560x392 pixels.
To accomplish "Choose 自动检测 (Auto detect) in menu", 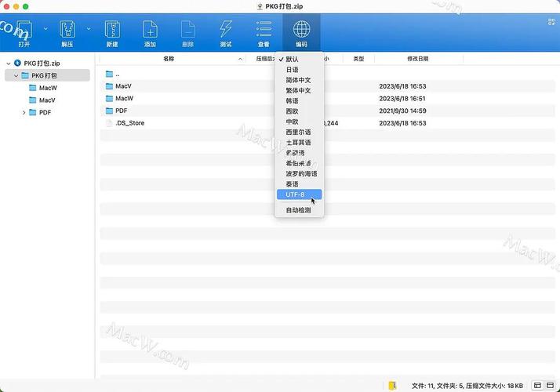I will (x=300, y=210).
